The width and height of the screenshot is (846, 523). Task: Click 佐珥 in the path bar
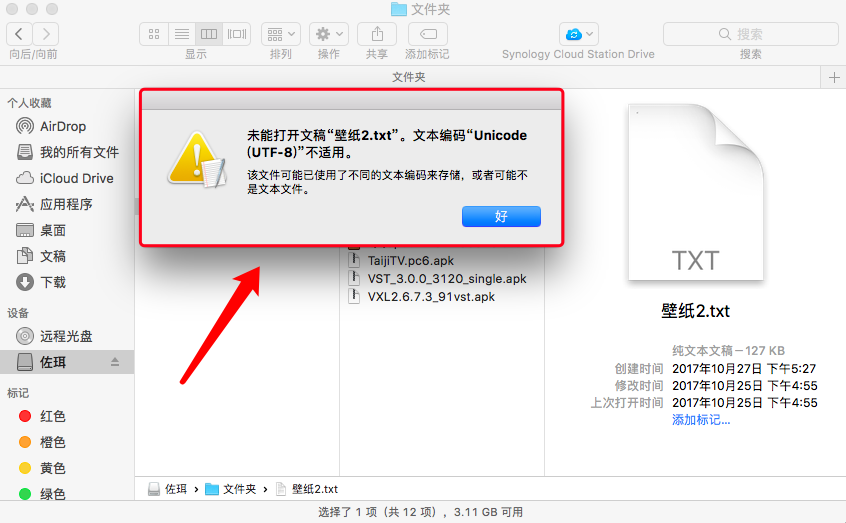(168, 489)
